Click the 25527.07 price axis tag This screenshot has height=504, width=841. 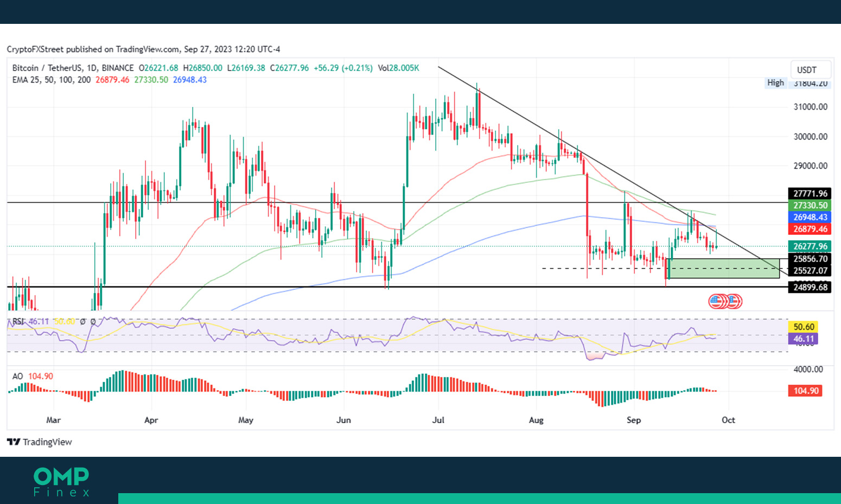[810, 271]
